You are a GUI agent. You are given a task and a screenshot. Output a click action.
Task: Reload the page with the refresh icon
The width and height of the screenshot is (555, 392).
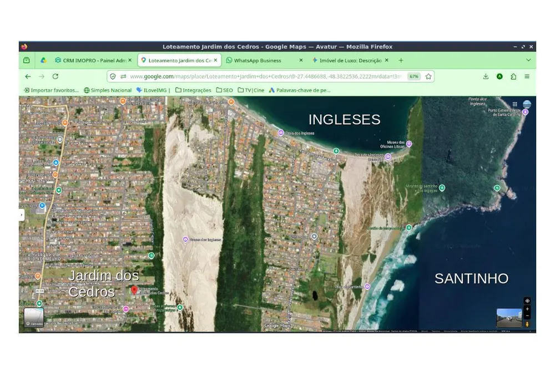55,77
